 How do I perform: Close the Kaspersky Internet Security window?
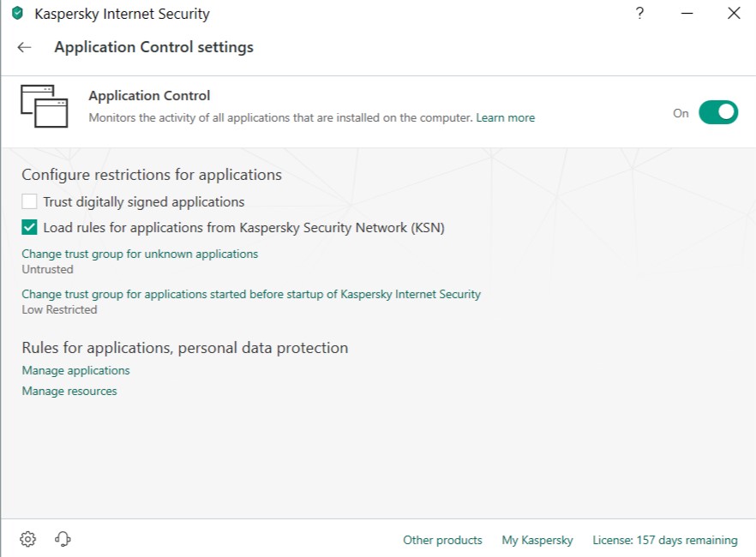tap(734, 14)
